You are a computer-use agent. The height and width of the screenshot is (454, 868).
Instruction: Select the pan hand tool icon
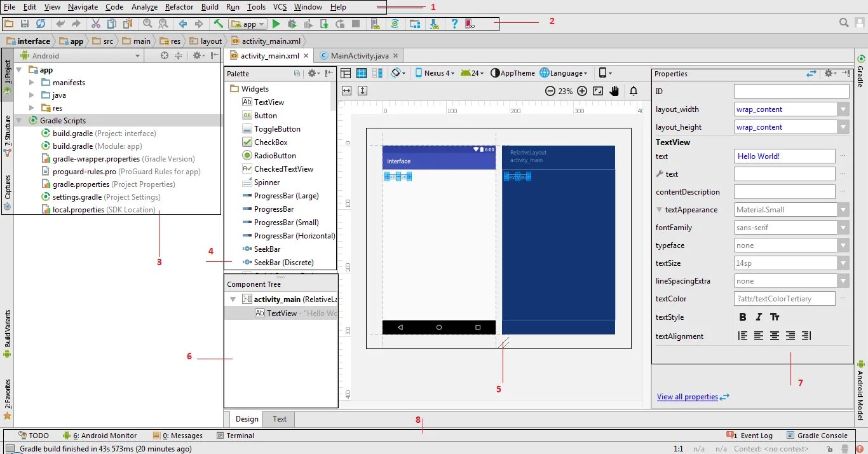pos(614,91)
